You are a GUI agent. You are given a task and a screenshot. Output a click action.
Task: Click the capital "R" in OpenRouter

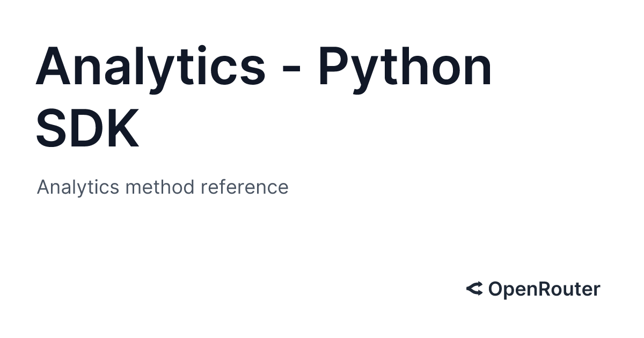point(544,289)
